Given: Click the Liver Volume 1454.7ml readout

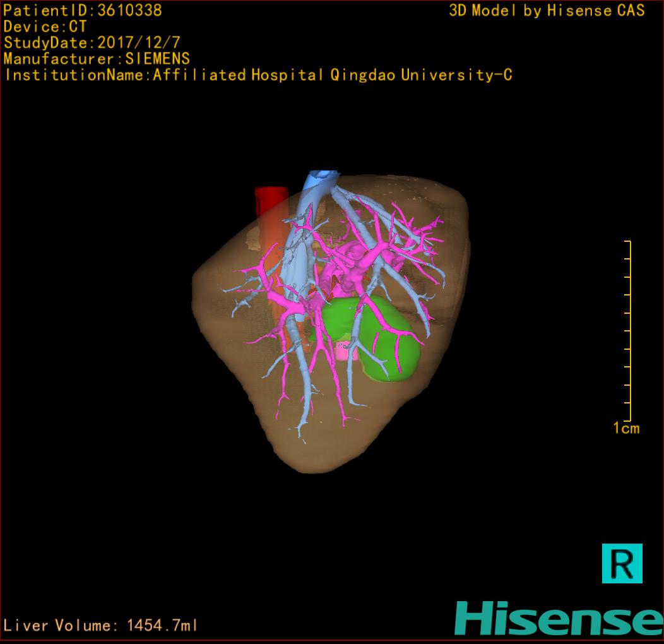Looking at the screenshot, I should [x=101, y=626].
